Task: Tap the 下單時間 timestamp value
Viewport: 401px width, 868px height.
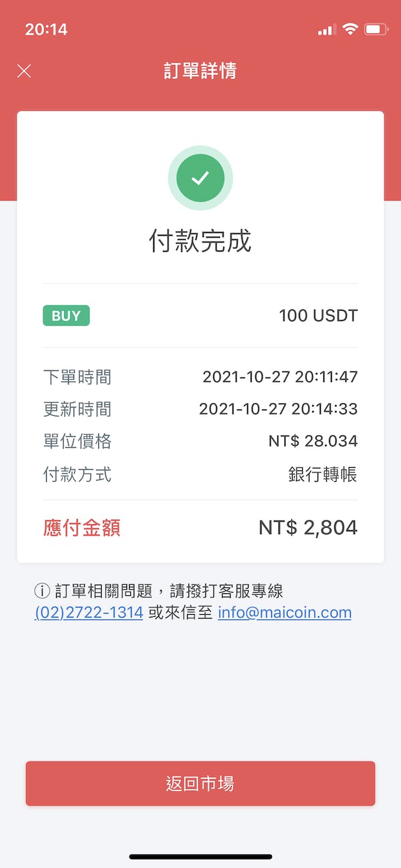Action: pyautogui.click(x=280, y=377)
